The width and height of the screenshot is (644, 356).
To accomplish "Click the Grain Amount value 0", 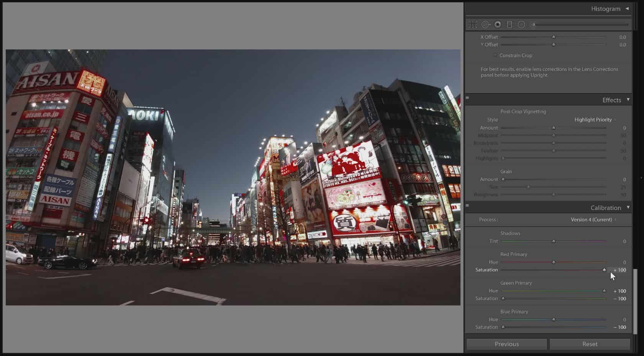I will point(624,179).
